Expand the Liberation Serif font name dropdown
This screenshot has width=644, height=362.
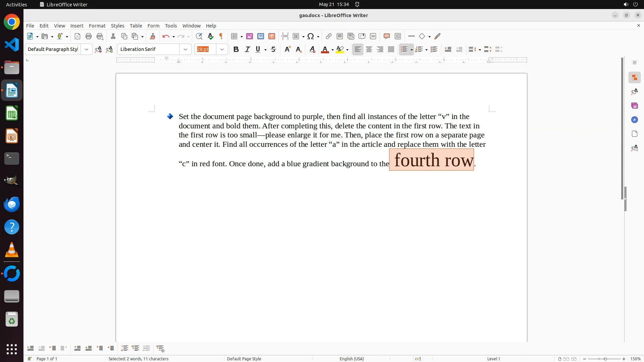pos(185,49)
